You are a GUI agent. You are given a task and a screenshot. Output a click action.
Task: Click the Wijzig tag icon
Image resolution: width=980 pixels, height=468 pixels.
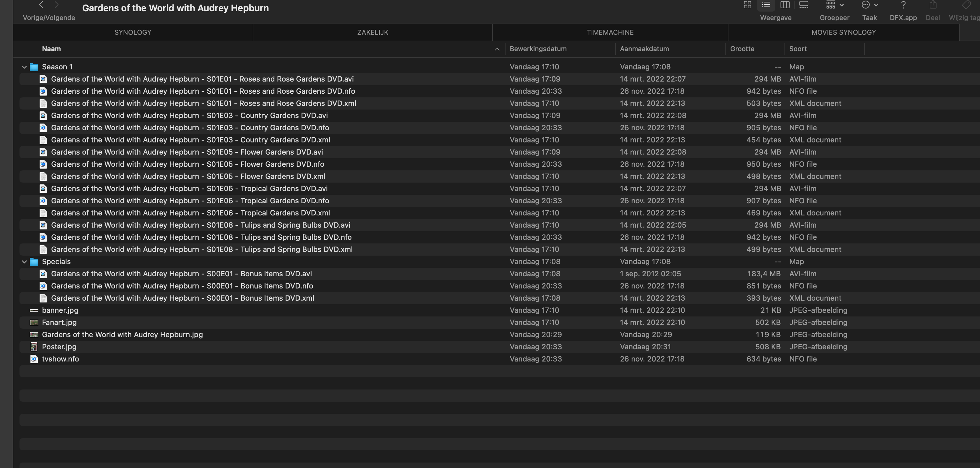point(966,5)
